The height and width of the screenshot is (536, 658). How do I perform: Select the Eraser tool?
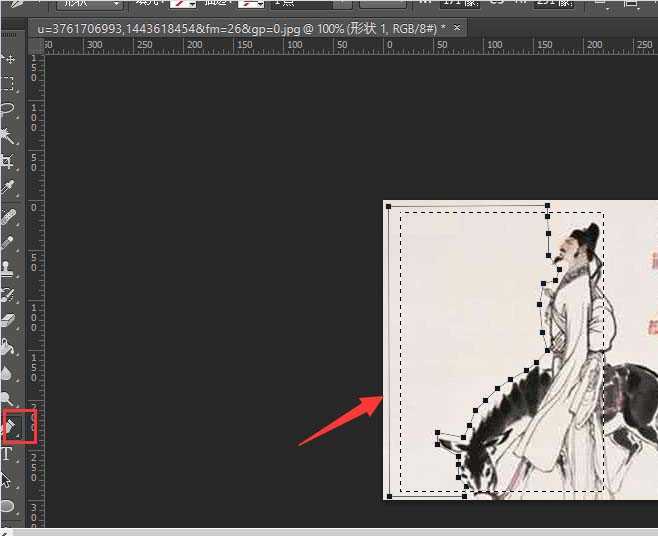click(9, 321)
